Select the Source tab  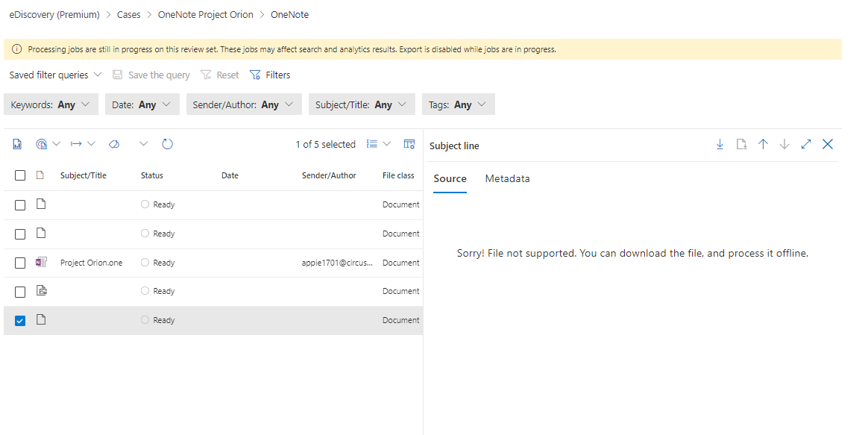(x=450, y=179)
